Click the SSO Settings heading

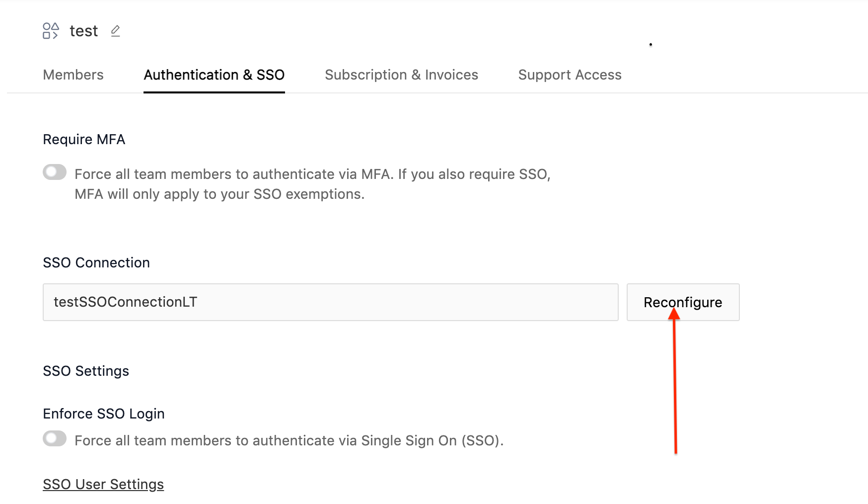(x=86, y=371)
